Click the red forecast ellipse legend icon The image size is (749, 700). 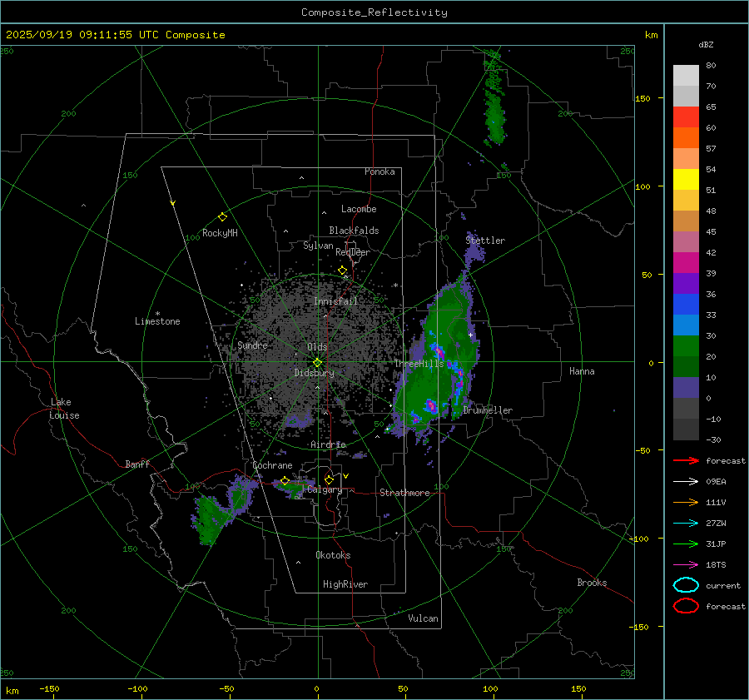click(x=685, y=606)
